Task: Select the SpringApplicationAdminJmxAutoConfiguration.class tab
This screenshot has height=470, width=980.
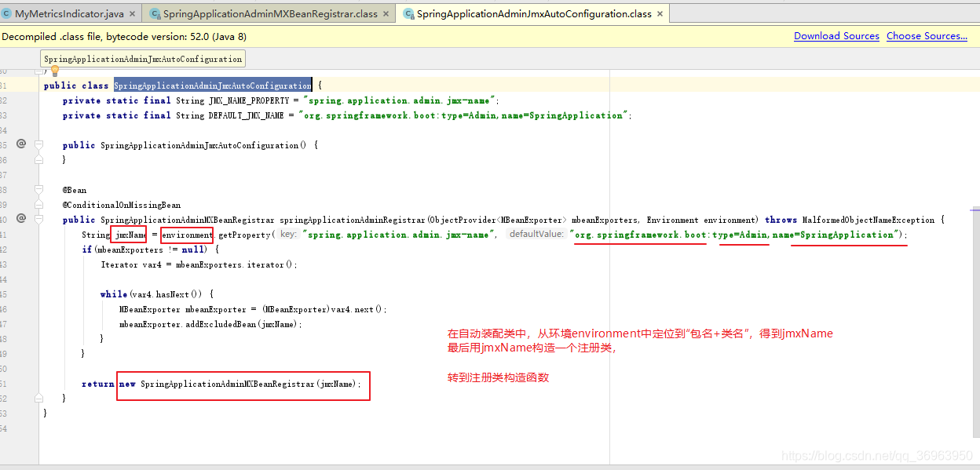Action: pyautogui.click(x=534, y=14)
